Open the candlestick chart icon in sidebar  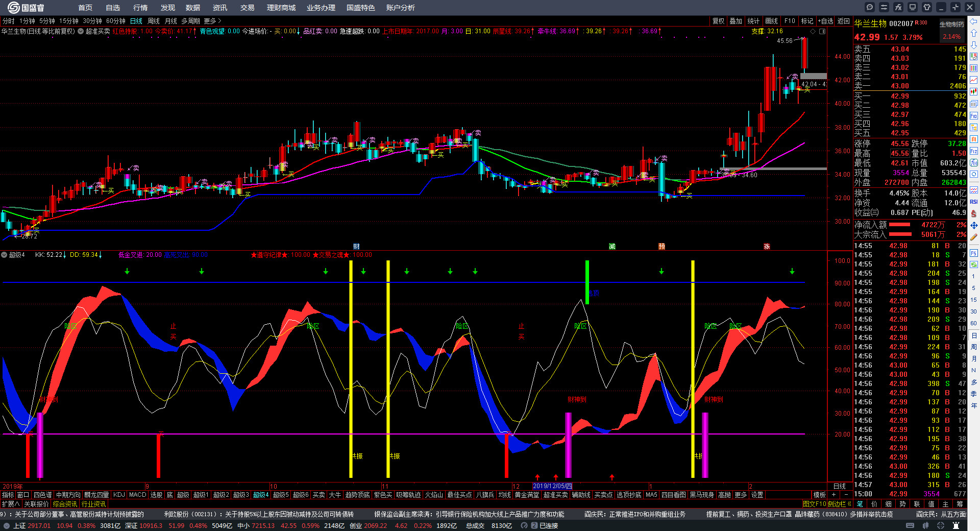point(974,92)
